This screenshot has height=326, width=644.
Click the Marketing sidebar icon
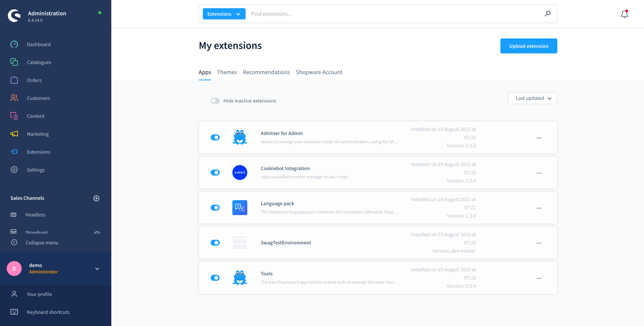(15, 134)
